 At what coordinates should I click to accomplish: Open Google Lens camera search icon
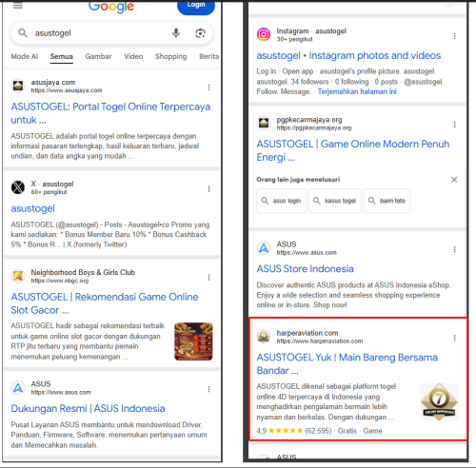click(x=200, y=33)
